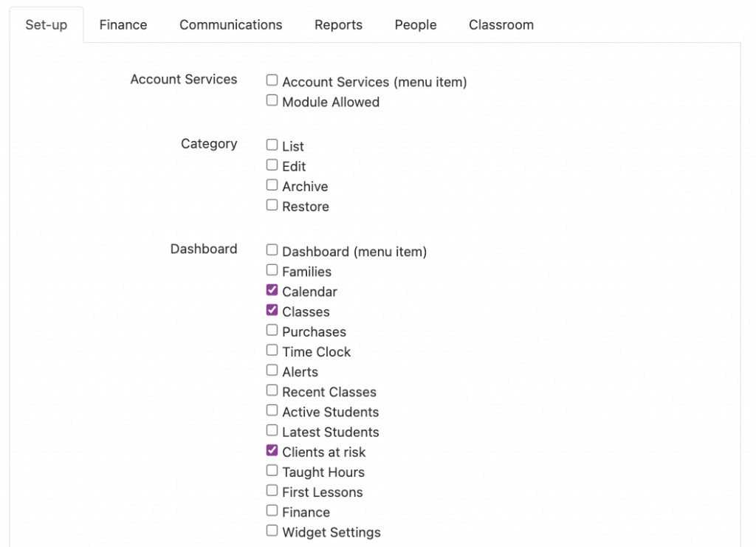756x547 pixels.
Task: Check the Latest Students option
Action: point(272,430)
